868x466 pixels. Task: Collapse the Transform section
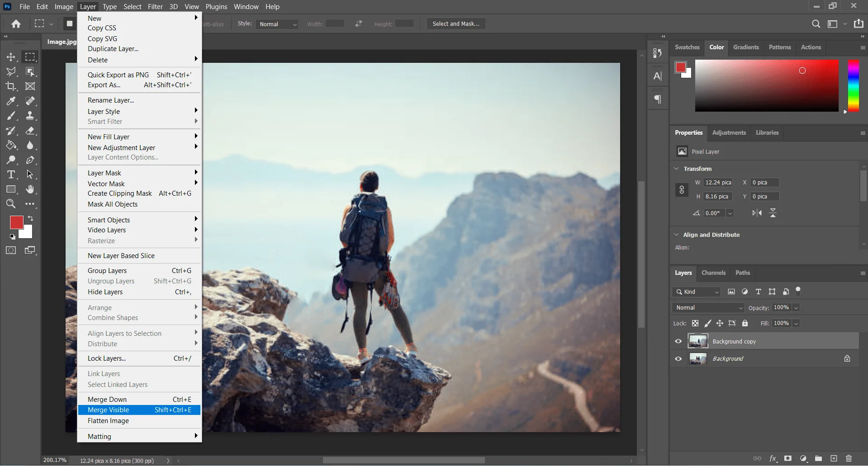tap(677, 169)
